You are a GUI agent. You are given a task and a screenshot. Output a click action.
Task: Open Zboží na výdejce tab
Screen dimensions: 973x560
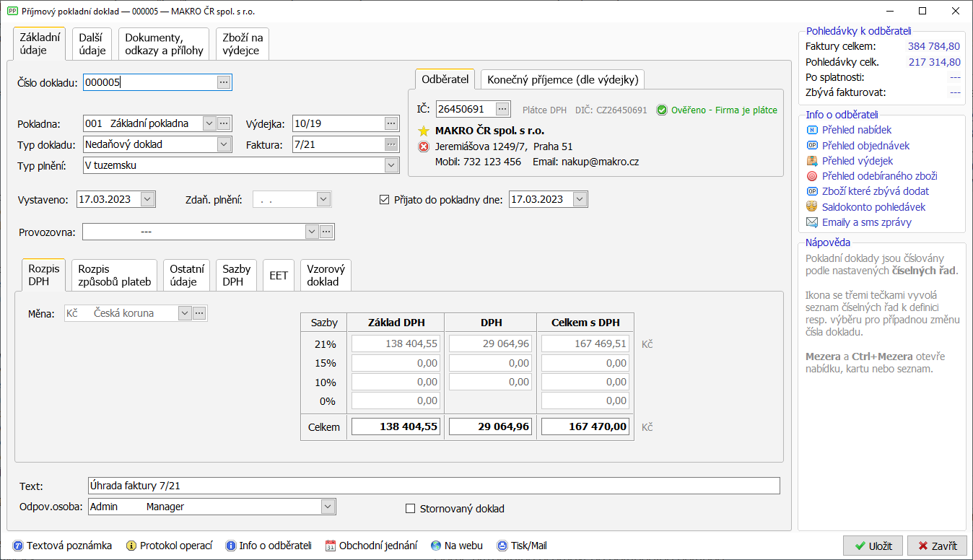point(243,44)
